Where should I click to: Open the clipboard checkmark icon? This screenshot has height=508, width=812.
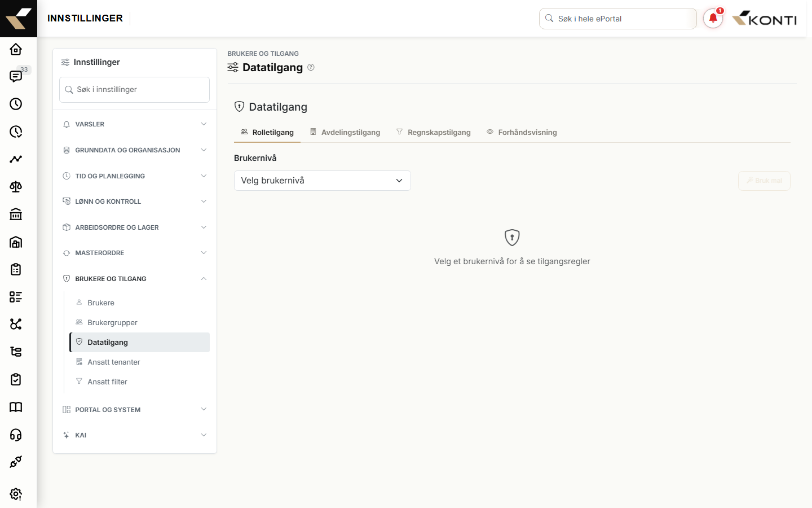pos(16,379)
